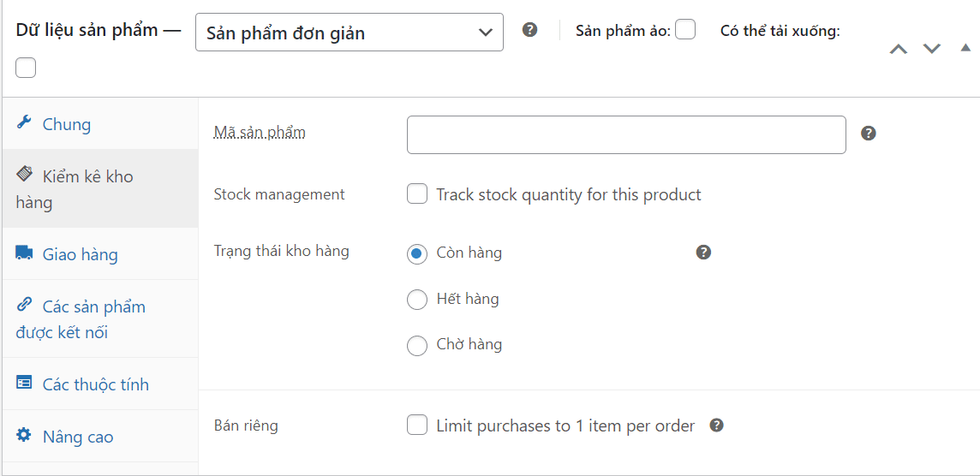Click help icon beside Mã sản phẩm field

868,133
